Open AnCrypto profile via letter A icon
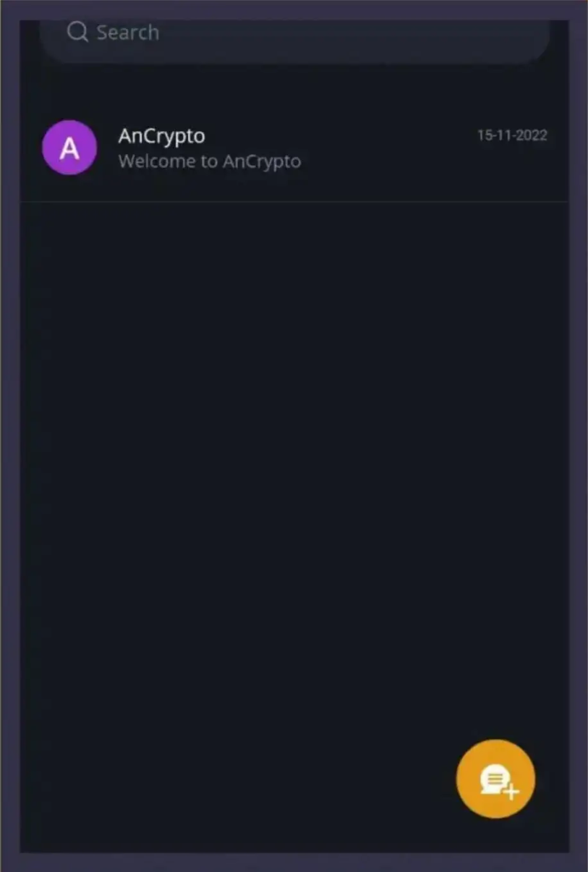This screenshot has width=588, height=872. tap(70, 147)
